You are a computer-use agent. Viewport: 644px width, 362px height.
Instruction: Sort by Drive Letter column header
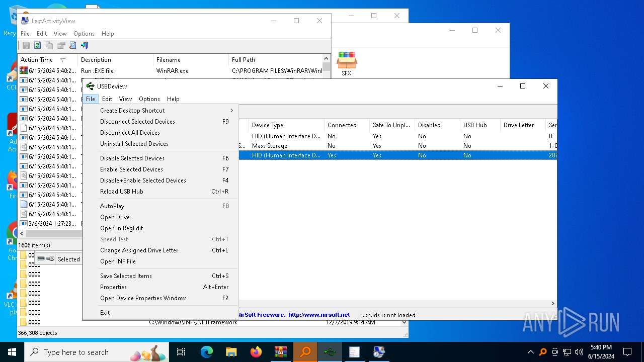(523, 125)
